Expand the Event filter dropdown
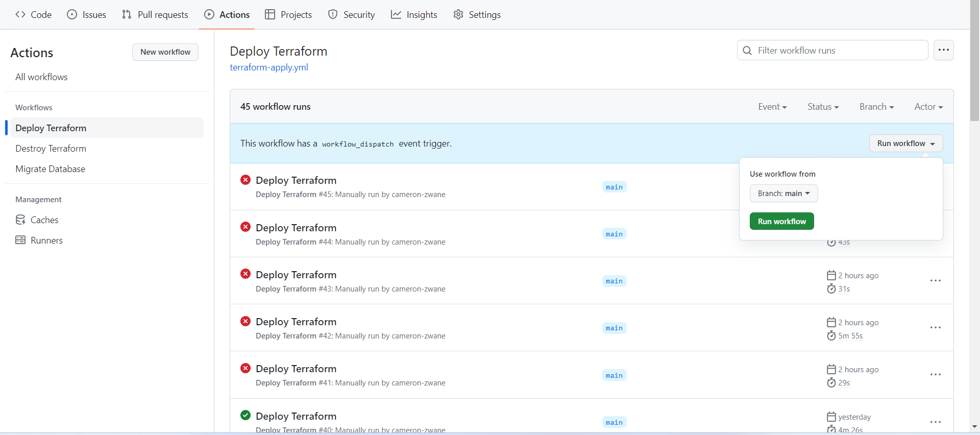Viewport: 980px width, 435px height. (x=772, y=107)
